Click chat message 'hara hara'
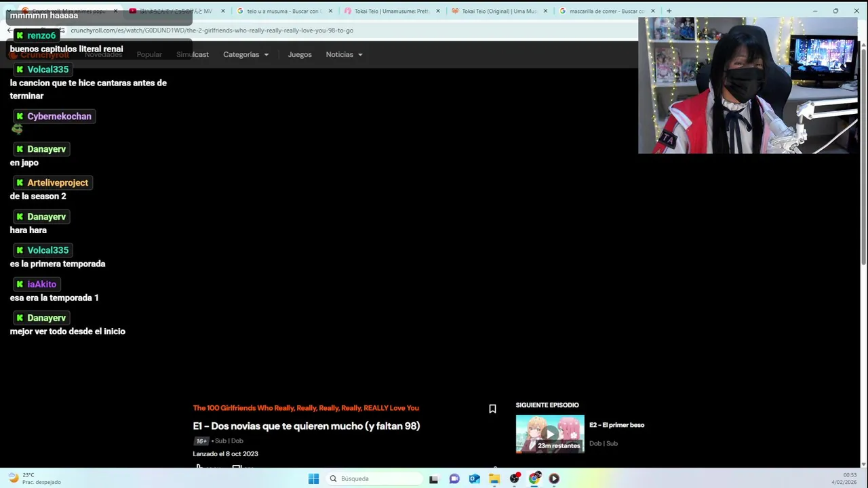Viewport: 868px width, 488px height. tap(28, 230)
